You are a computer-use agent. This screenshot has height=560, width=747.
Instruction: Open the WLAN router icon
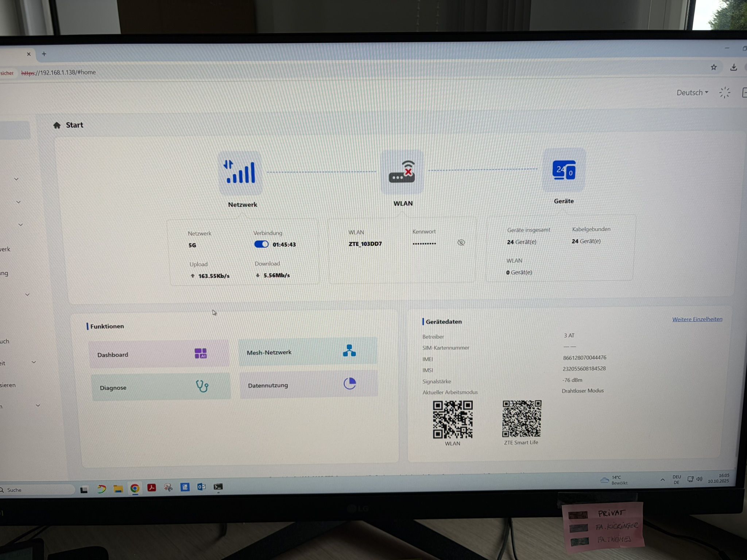tap(402, 171)
